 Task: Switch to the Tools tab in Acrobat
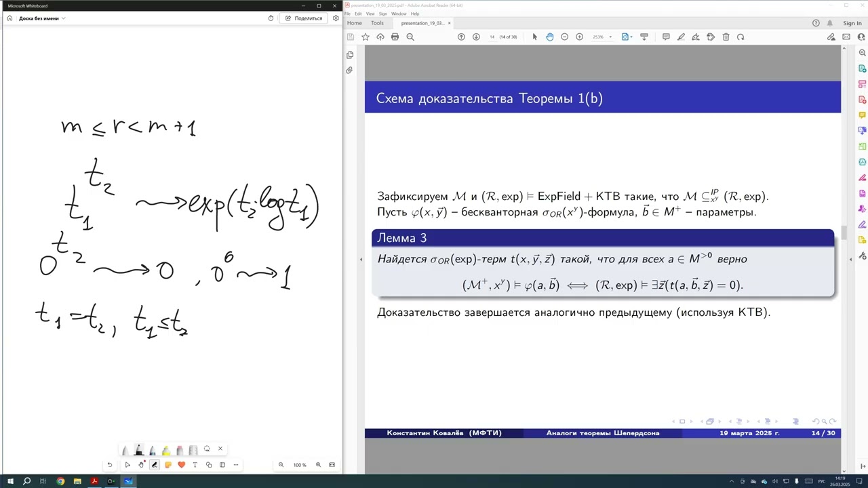coord(377,23)
